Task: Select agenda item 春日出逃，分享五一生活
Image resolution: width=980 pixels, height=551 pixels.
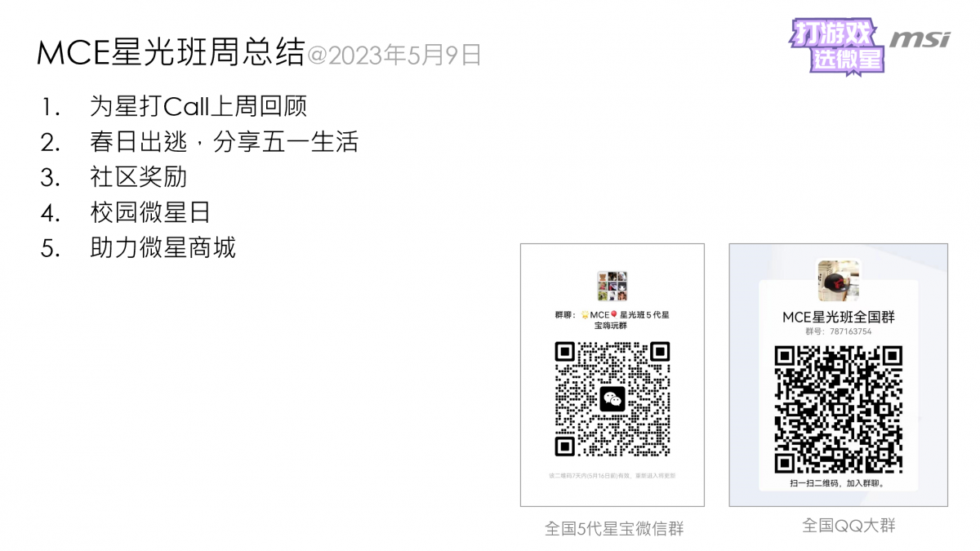Action: (x=224, y=142)
